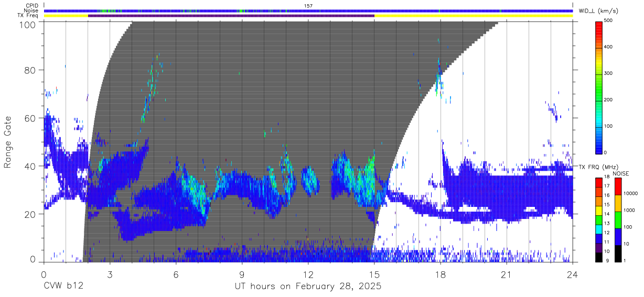This screenshot has width=644, height=297.
Task: Click the TX FRQ (MHz) legend title
Action: [599, 167]
